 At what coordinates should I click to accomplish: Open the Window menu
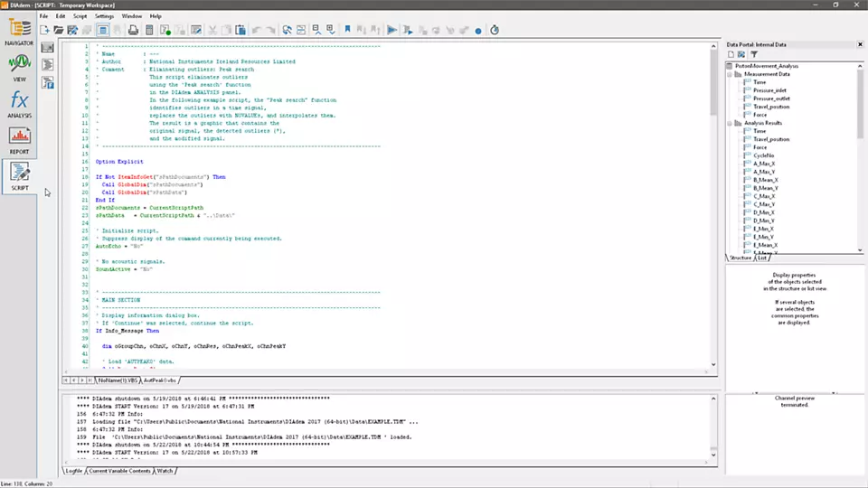pyautogui.click(x=131, y=16)
